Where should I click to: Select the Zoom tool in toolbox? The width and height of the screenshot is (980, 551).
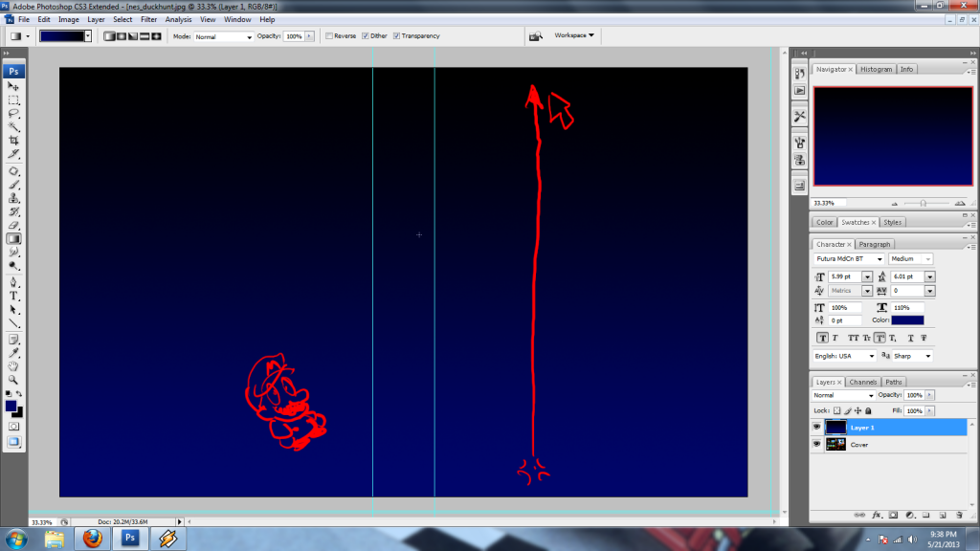[13, 379]
